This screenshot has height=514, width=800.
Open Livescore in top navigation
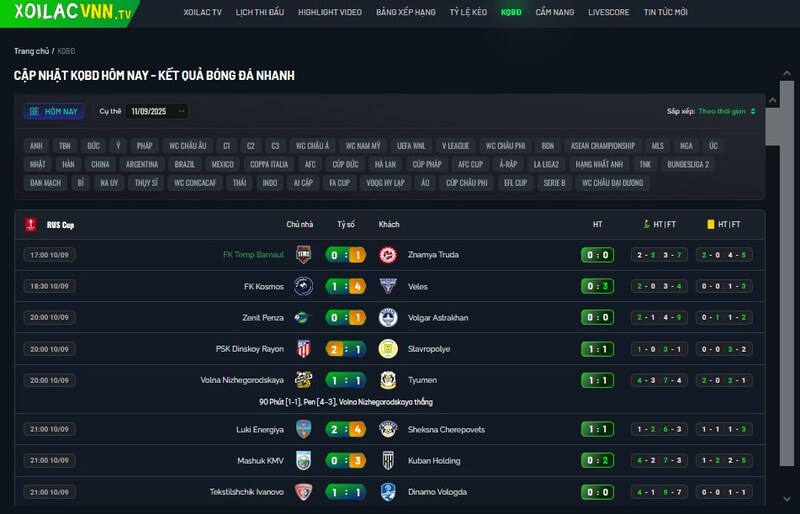tap(609, 12)
